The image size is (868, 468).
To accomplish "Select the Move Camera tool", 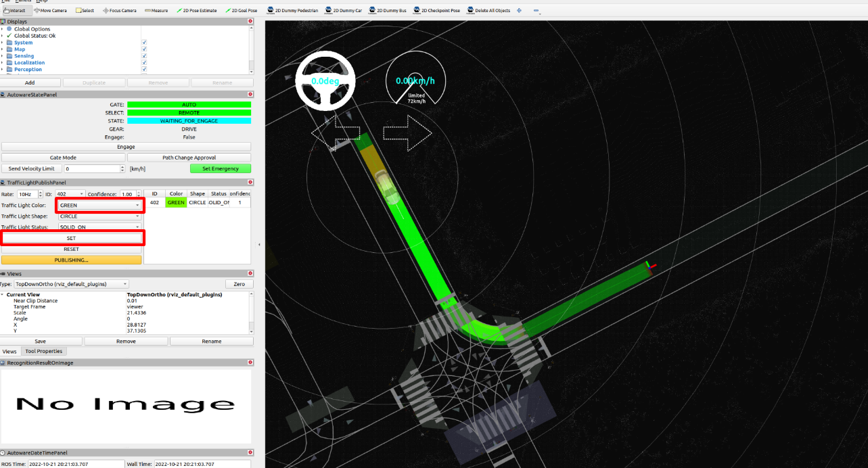I will click(50, 11).
